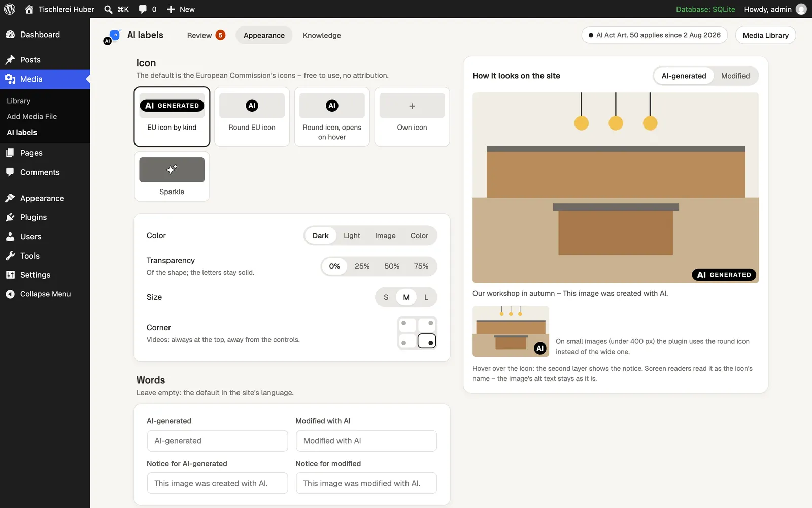Screen dimensions: 812x508
Task: Click the AI labels plugin logo
Action: (112, 37)
